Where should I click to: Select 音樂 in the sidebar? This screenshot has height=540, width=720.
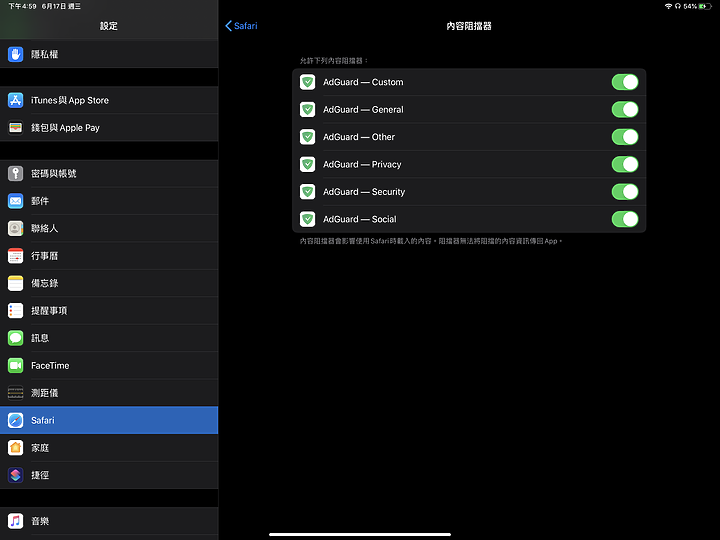point(109,521)
